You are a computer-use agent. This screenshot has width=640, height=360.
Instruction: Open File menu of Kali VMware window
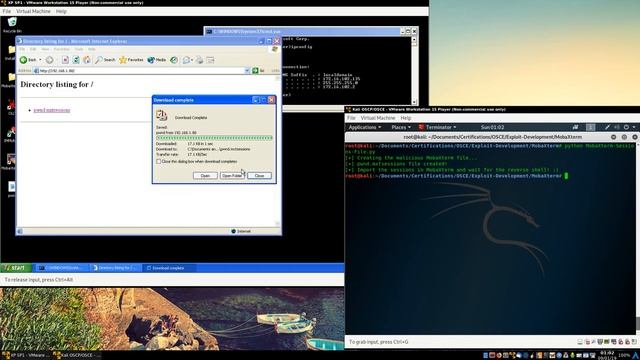click(x=351, y=118)
